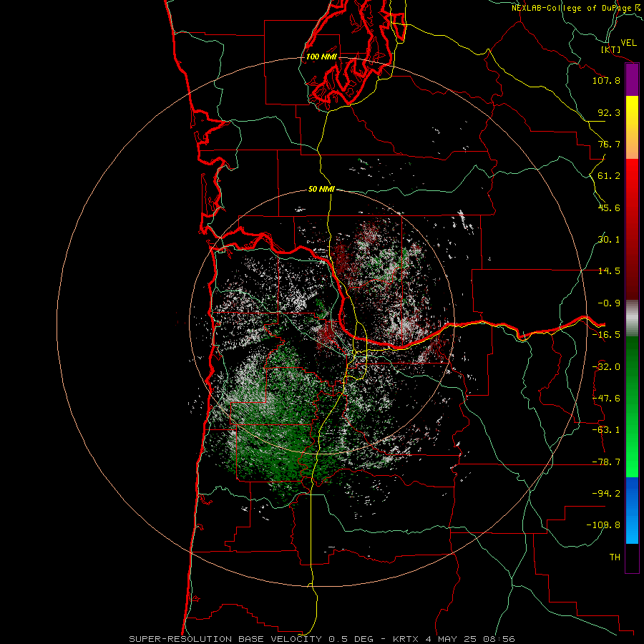Click the 107.8 velocity scale value
644x644 pixels.
pos(606,80)
